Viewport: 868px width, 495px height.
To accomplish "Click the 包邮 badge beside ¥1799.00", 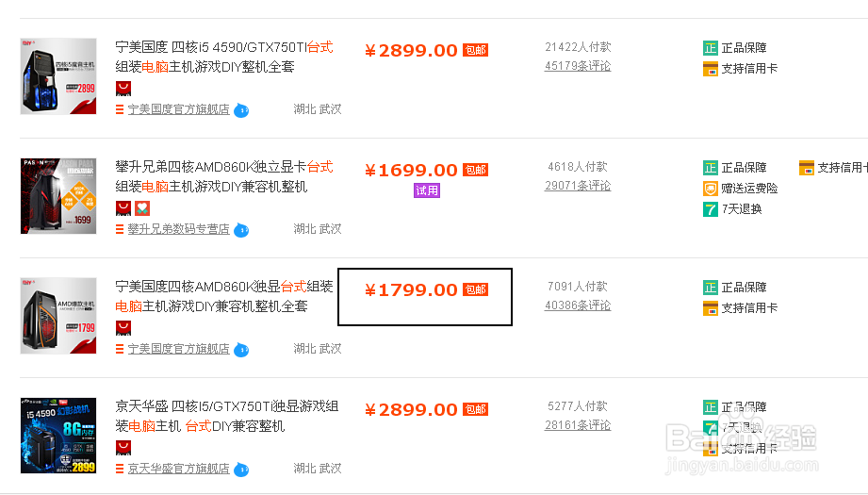I will 475,290.
